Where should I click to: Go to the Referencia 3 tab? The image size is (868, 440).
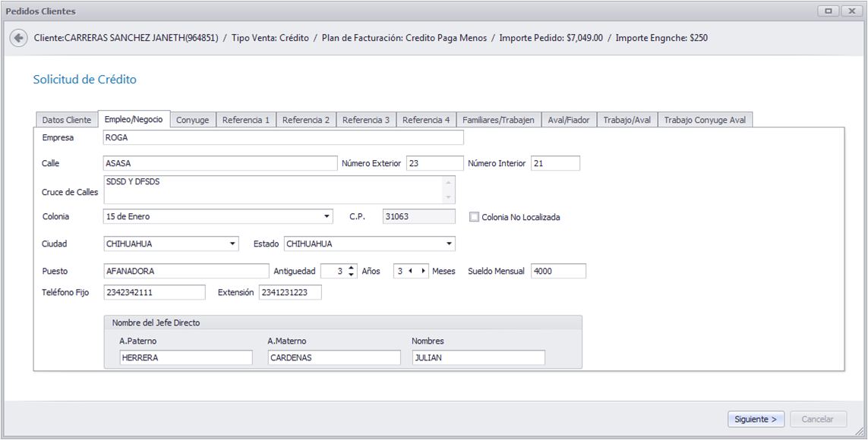(366, 120)
